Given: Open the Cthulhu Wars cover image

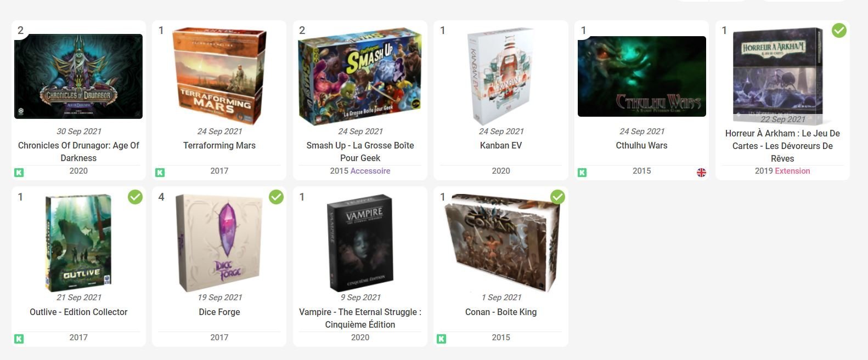Looking at the screenshot, I should coord(642,76).
